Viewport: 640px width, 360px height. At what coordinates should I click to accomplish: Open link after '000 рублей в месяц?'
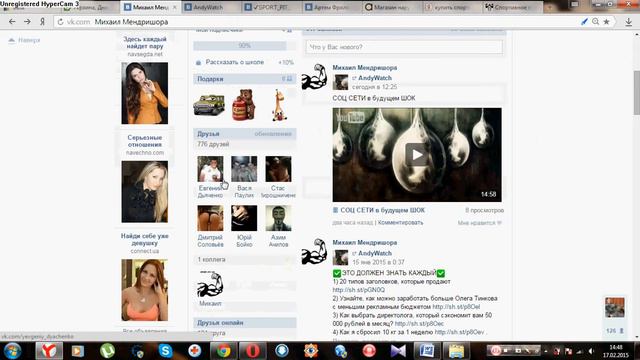pos(419,324)
